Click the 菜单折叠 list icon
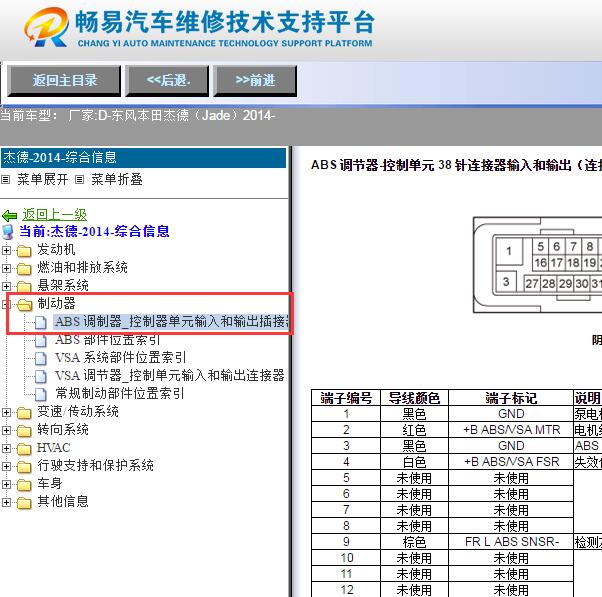Image resolution: width=602 pixels, height=597 pixels. click(79, 180)
